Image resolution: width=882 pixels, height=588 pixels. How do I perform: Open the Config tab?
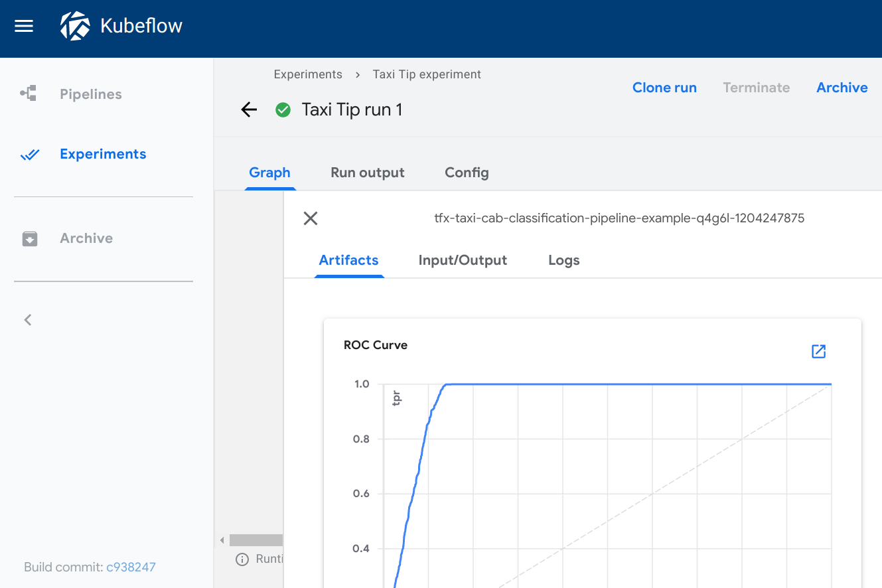point(467,173)
